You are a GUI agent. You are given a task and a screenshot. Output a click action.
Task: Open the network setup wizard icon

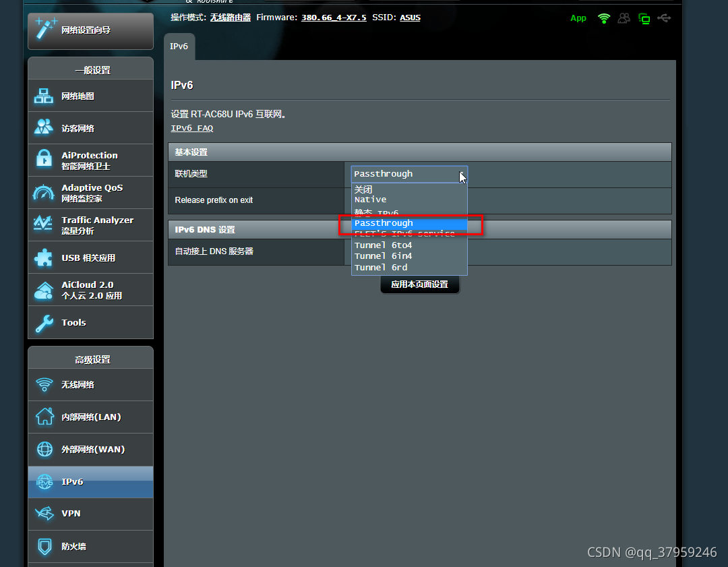point(46,29)
